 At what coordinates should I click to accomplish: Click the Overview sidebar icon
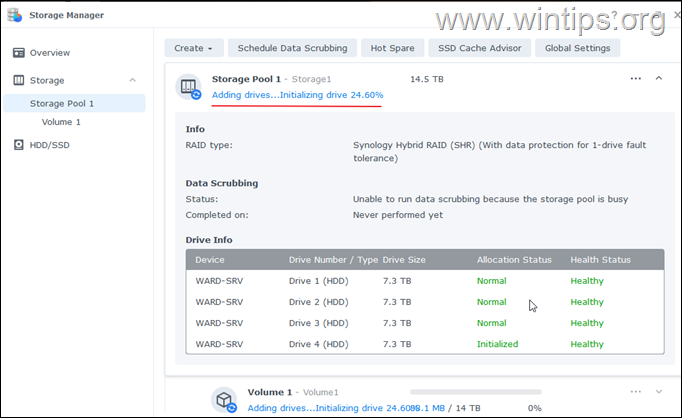pyautogui.click(x=19, y=53)
